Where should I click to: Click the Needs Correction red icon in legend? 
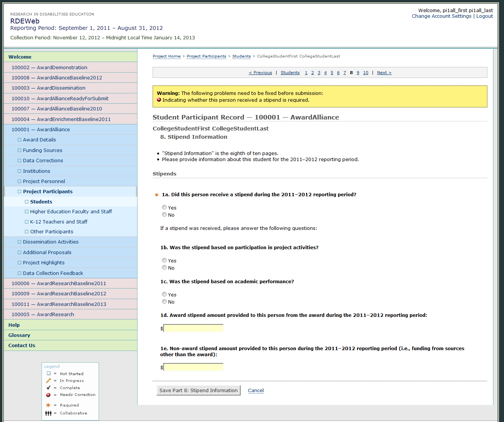coord(48,395)
